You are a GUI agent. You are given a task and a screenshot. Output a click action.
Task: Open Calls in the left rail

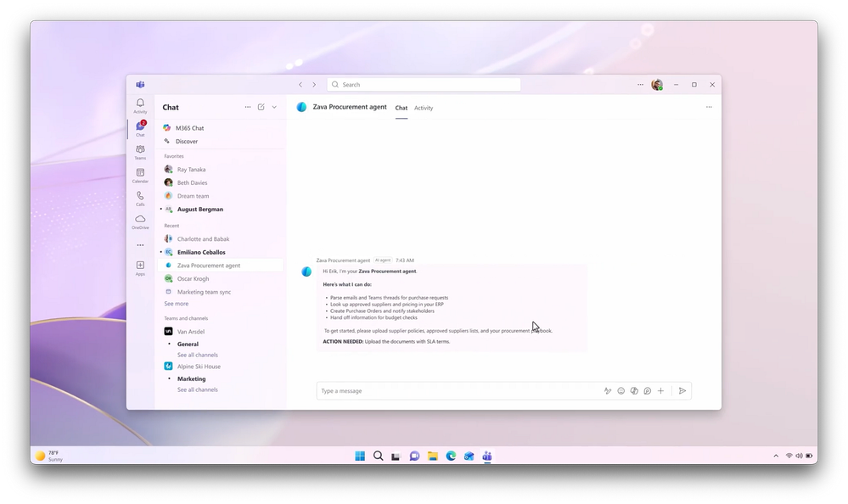click(140, 199)
